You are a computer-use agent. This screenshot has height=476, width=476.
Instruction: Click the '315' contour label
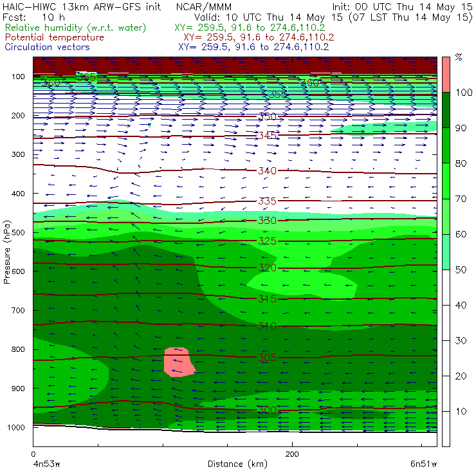pyautogui.click(x=267, y=299)
